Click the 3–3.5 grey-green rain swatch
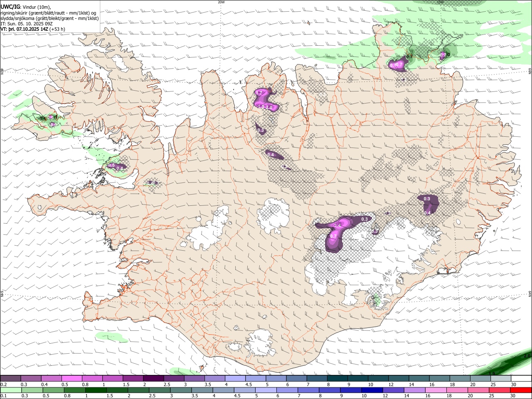 pyautogui.click(x=181, y=390)
